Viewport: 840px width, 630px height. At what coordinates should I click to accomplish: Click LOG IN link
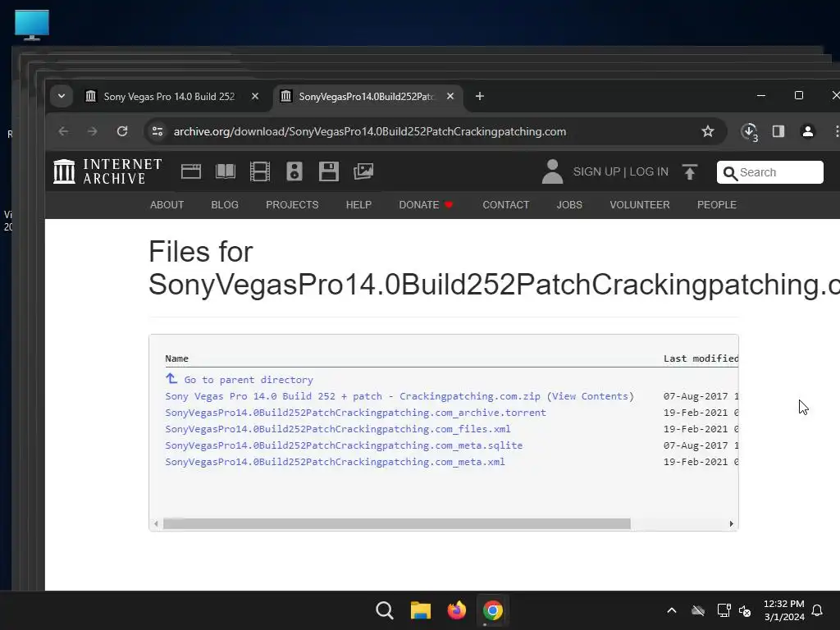pyautogui.click(x=649, y=172)
